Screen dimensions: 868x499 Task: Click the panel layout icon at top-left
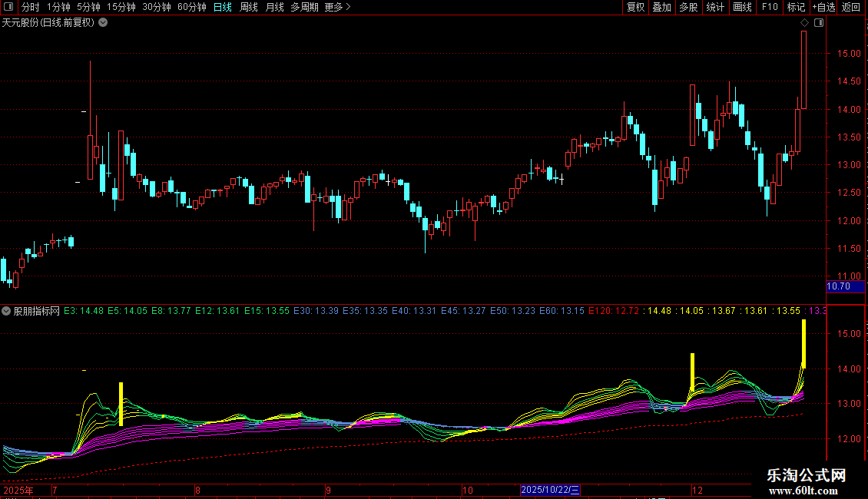point(8,7)
